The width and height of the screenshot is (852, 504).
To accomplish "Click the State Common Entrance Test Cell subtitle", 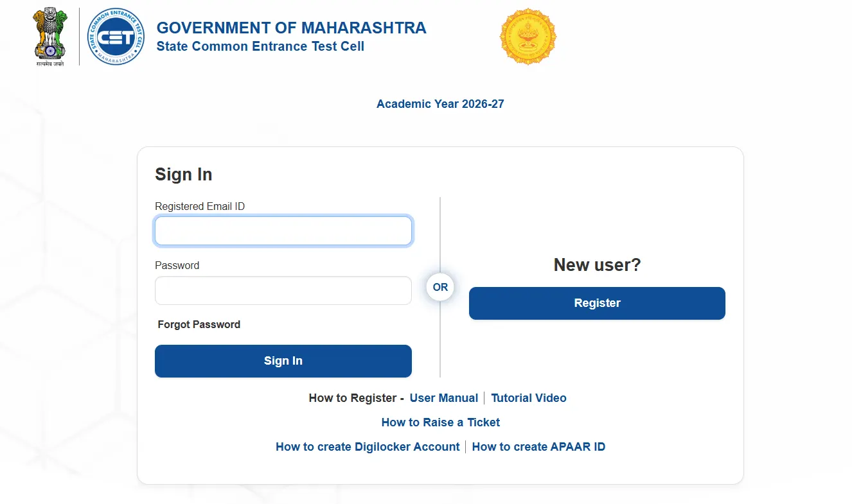I will coord(260,46).
